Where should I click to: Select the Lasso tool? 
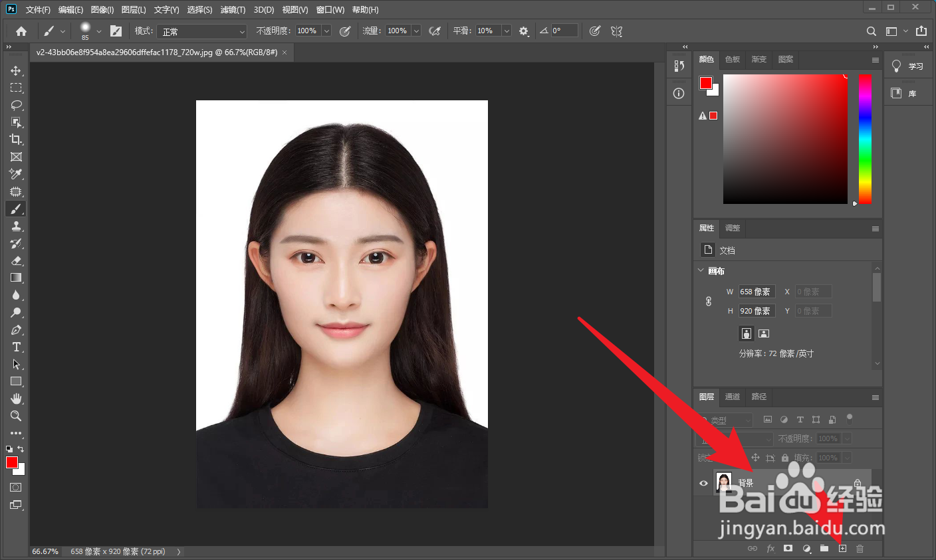(16, 105)
